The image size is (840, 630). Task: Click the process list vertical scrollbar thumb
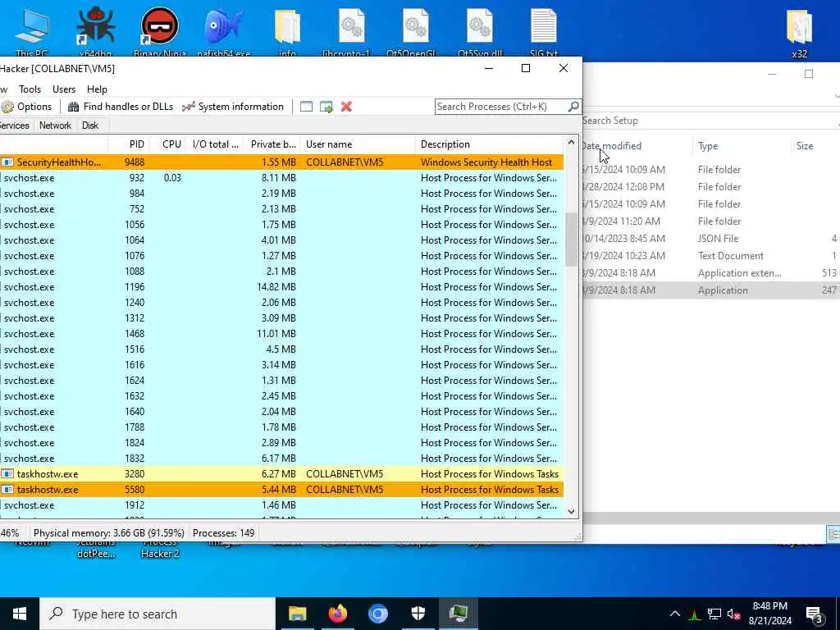(x=571, y=239)
